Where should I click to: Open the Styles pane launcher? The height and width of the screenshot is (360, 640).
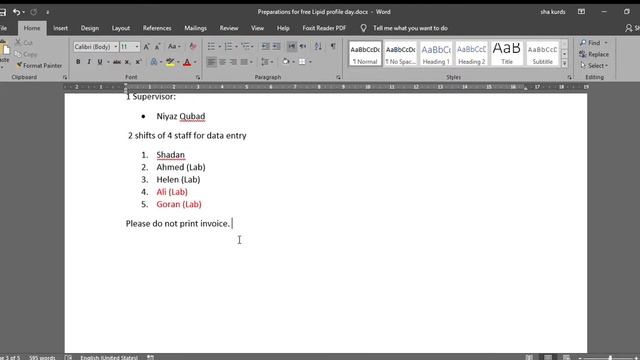[569, 77]
